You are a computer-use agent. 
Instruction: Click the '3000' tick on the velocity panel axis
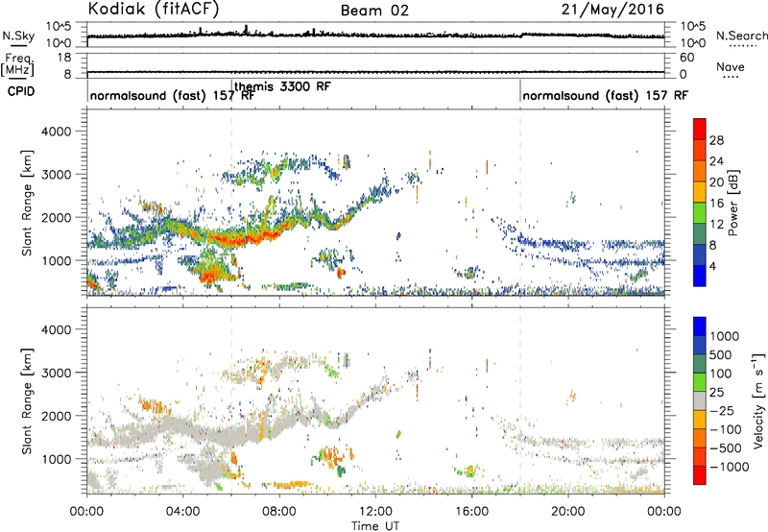click(56, 373)
